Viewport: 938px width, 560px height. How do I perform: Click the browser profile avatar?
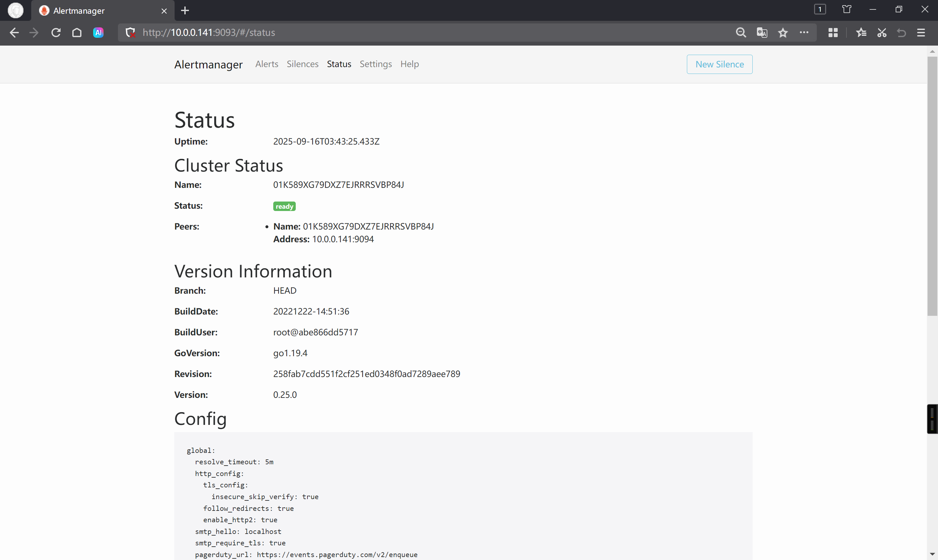point(16,10)
